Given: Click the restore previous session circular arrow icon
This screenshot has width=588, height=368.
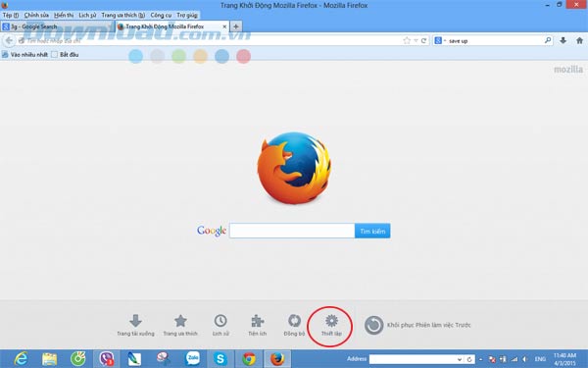Looking at the screenshot, I should point(374,325).
